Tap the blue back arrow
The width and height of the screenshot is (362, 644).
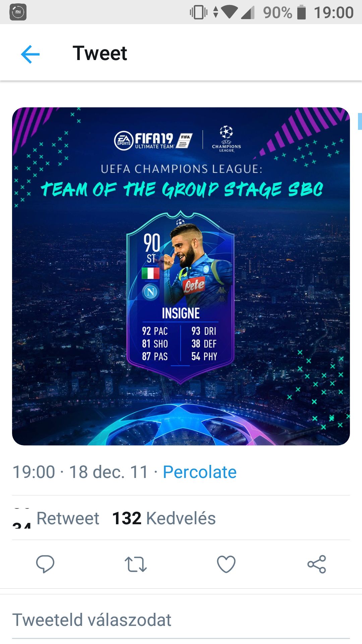[x=30, y=54]
